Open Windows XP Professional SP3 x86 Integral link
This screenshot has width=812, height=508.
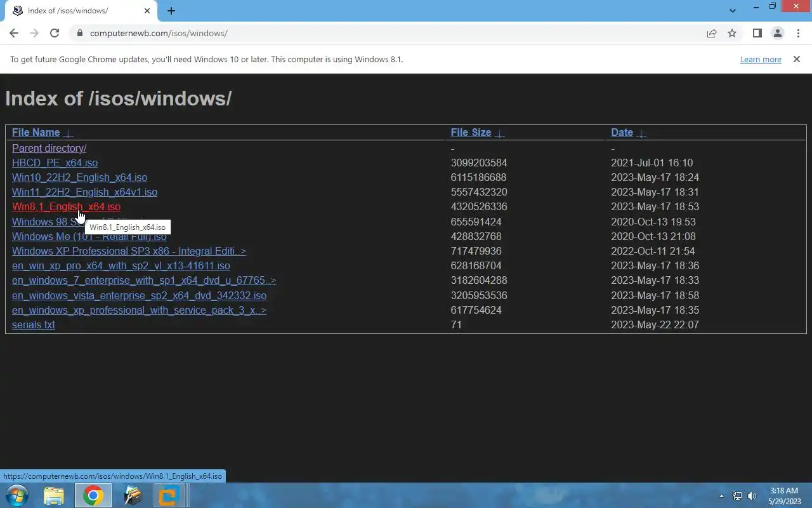(129, 251)
